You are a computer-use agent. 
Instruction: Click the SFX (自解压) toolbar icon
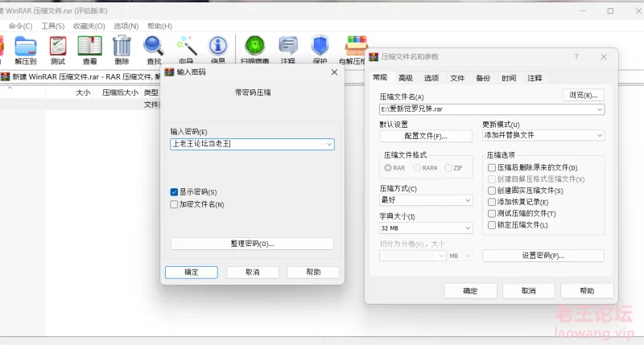[x=354, y=49]
